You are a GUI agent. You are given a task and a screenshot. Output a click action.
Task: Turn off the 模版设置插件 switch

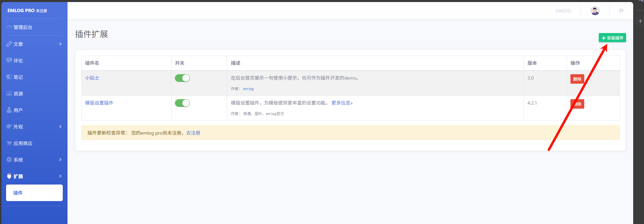[x=182, y=103]
